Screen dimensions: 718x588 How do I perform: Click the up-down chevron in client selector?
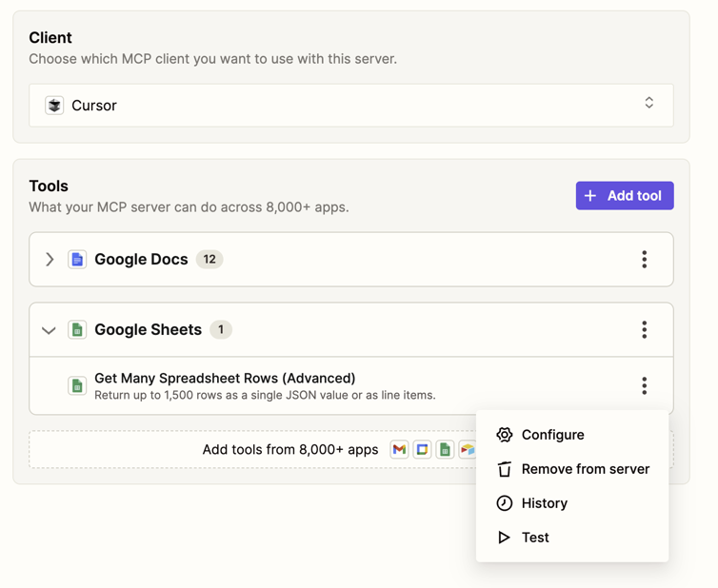(648, 103)
